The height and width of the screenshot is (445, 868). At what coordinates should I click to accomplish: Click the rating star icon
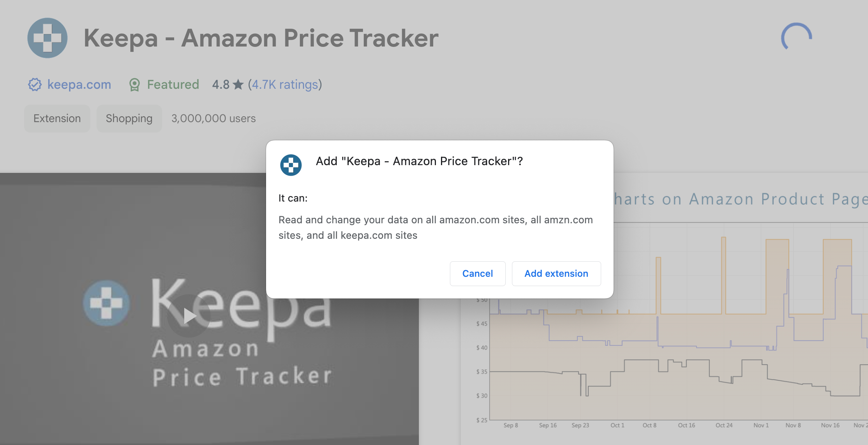click(x=238, y=85)
